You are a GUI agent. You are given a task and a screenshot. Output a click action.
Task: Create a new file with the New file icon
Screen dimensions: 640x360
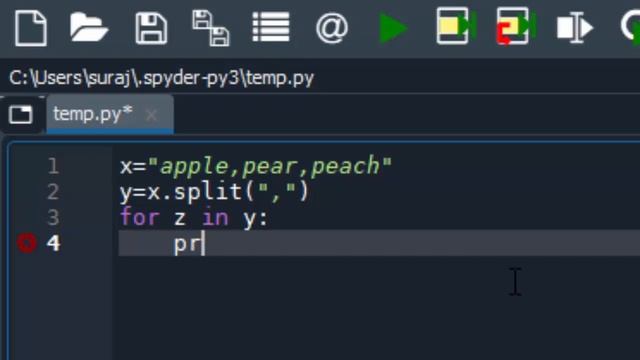[x=31, y=28]
